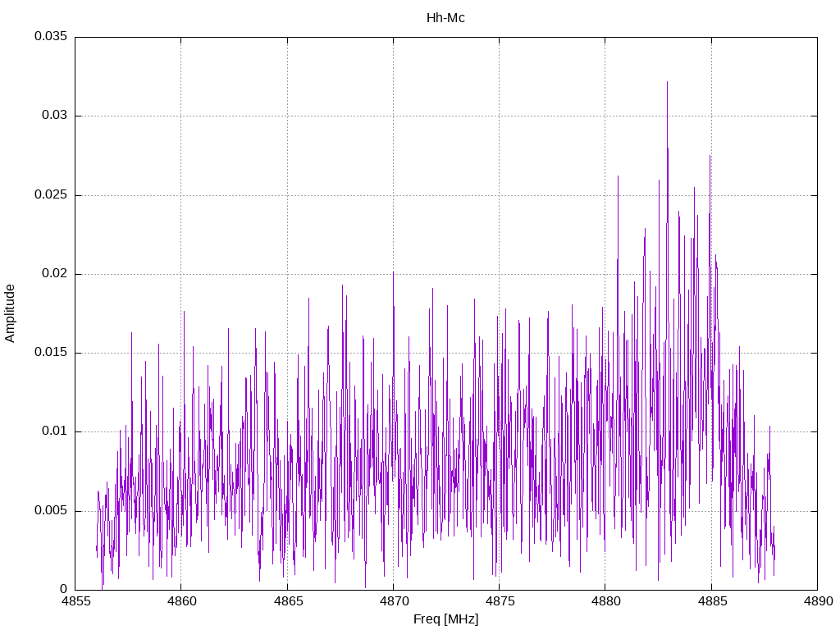Click the y-axis tick label 0.03
The height and width of the screenshot is (630, 840).
click(55, 115)
